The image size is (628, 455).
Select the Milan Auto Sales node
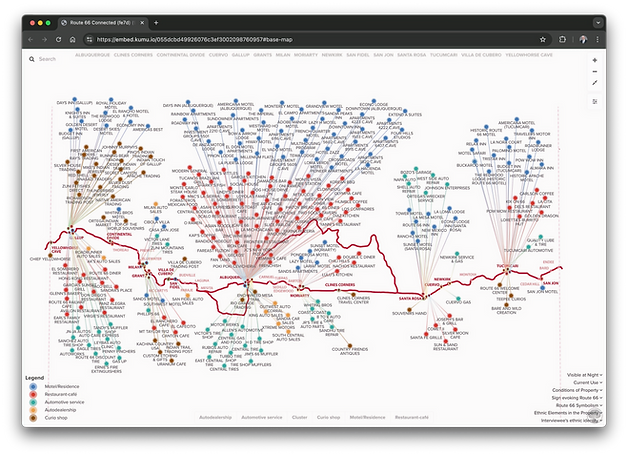[x=156, y=204]
